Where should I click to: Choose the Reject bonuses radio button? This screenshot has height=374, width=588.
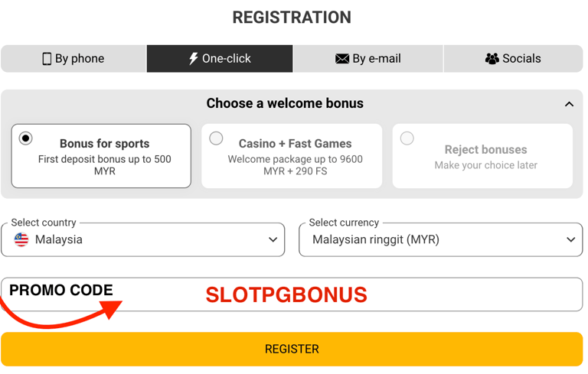407,138
